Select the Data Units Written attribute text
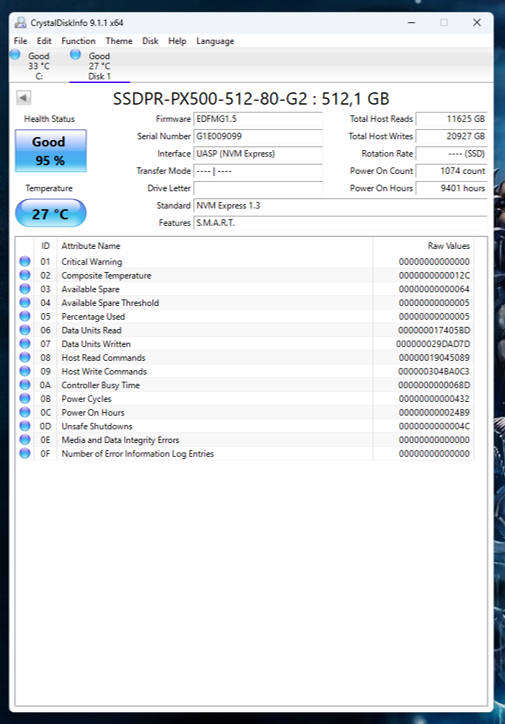This screenshot has height=724, width=505. [x=96, y=344]
